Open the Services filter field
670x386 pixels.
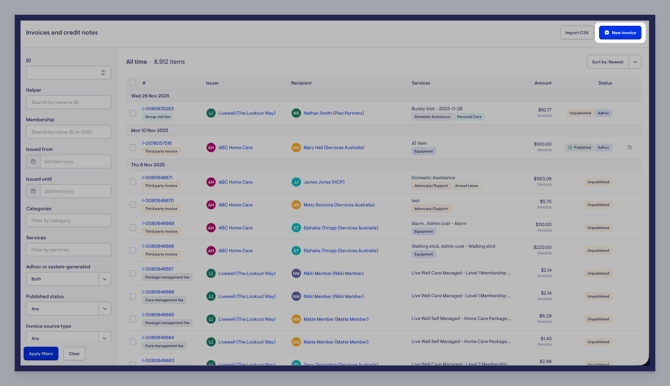68,250
